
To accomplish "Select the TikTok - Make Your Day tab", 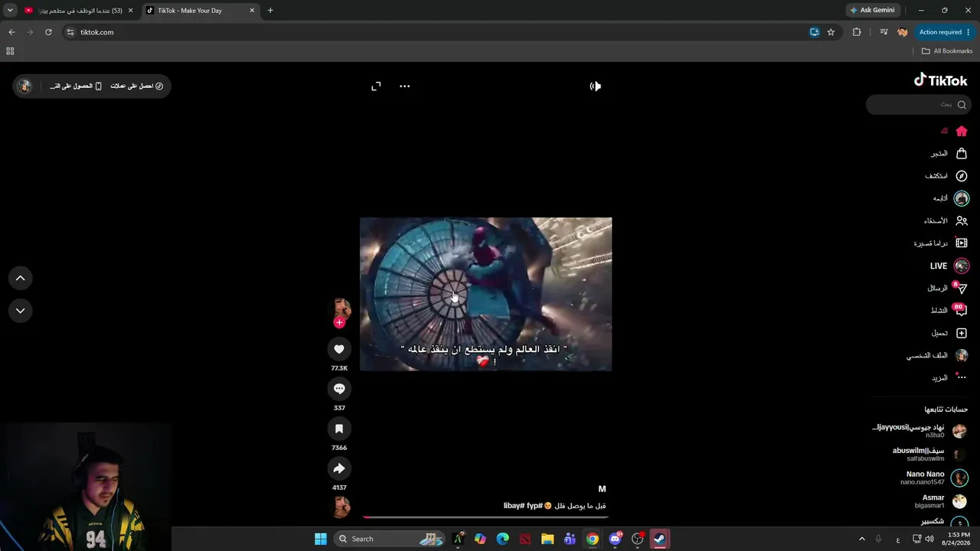I will pos(201,11).
